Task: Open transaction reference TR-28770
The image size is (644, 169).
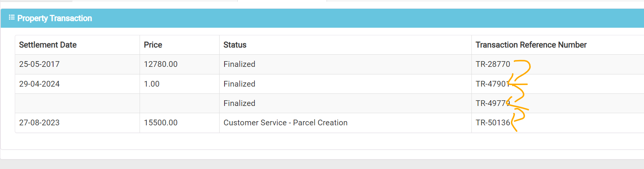Action: point(493,64)
